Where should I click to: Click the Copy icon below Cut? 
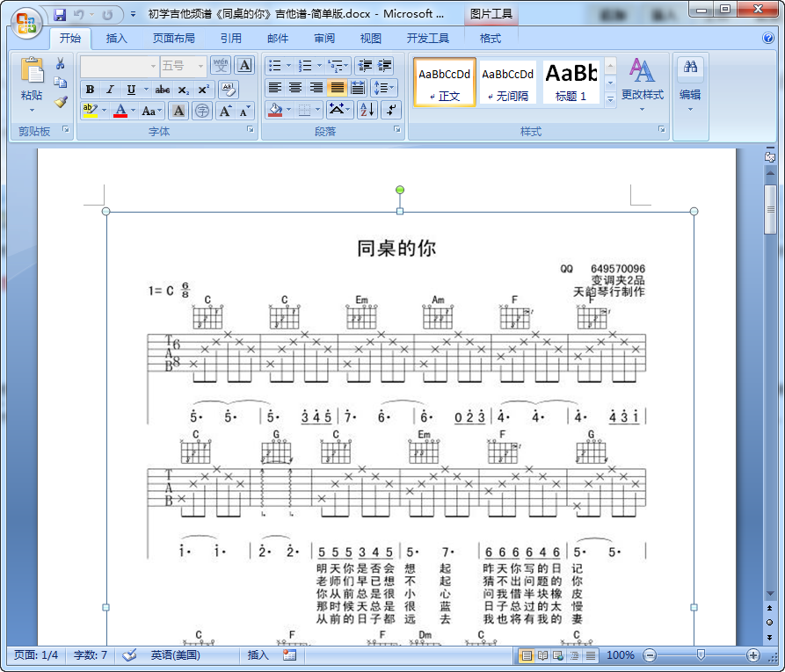point(62,83)
